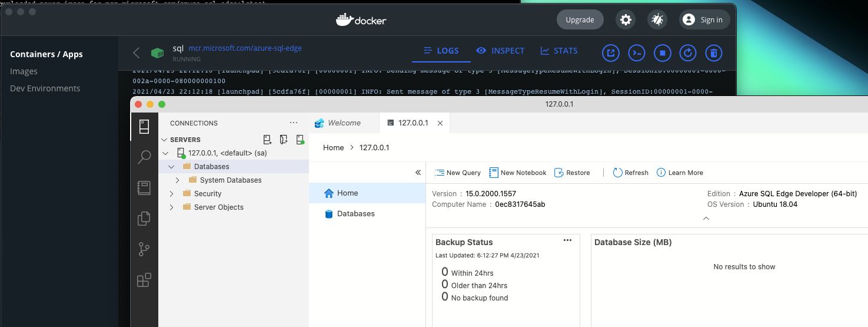
Task: Click Restore in dashboard toolbar
Action: [572, 173]
